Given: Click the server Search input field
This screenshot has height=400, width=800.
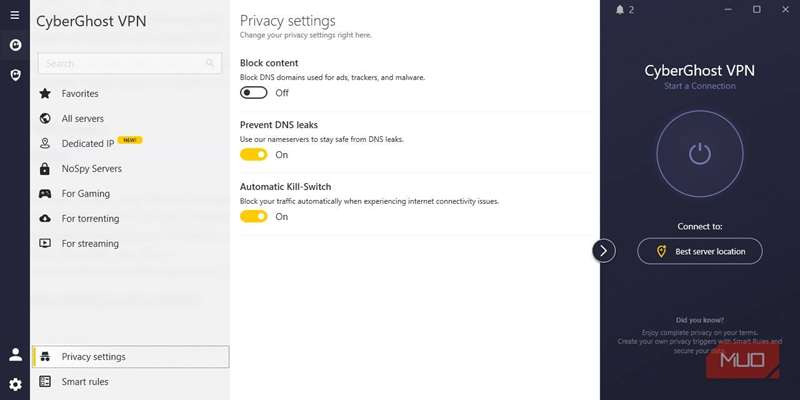Looking at the screenshot, I should (120, 63).
